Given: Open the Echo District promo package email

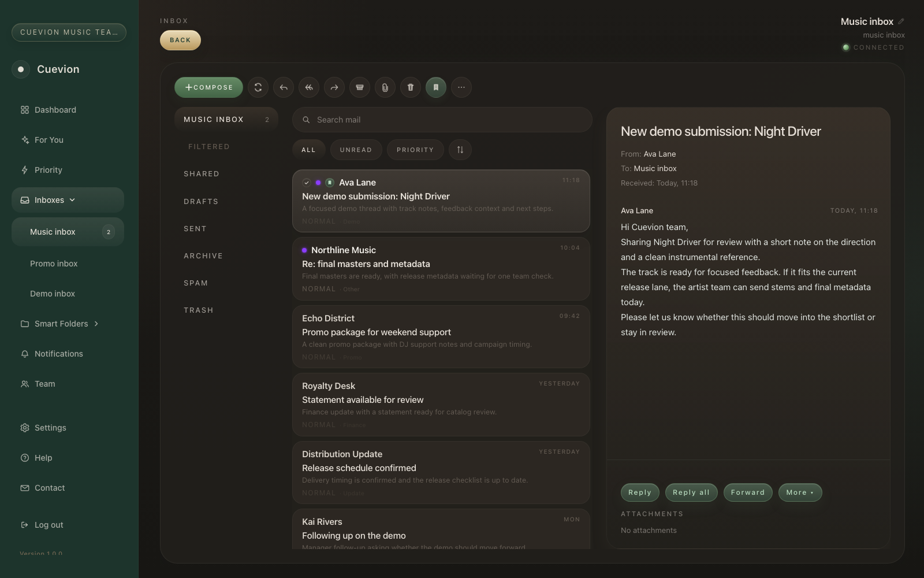Looking at the screenshot, I should coord(441,337).
